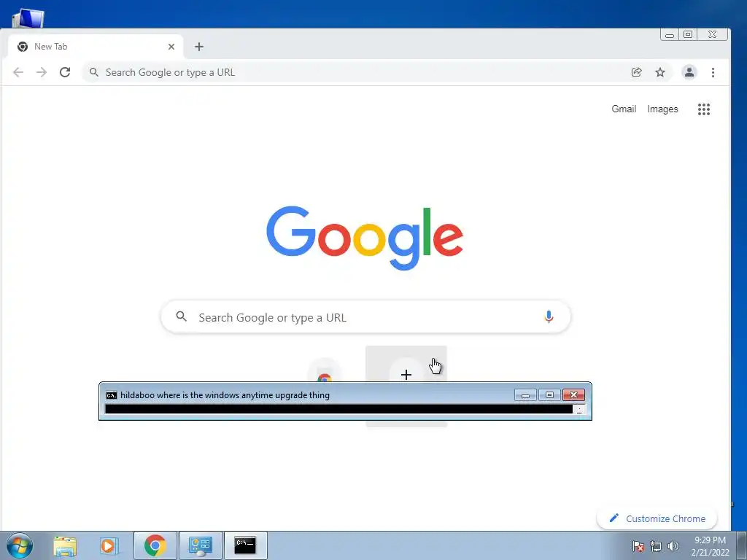Viewport: 747px width, 560px height.
Task: Select the New Tab tab
Action: [x=96, y=47]
